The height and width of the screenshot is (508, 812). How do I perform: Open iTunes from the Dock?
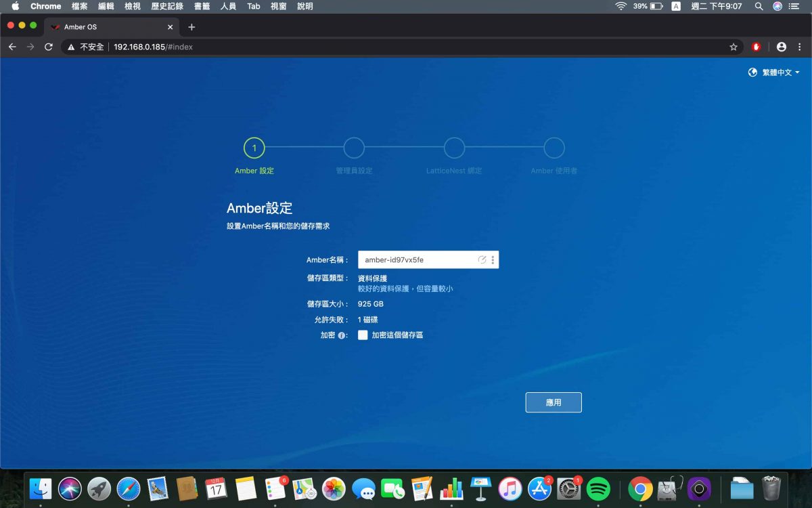pyautogui.click(x=510, y=488)
